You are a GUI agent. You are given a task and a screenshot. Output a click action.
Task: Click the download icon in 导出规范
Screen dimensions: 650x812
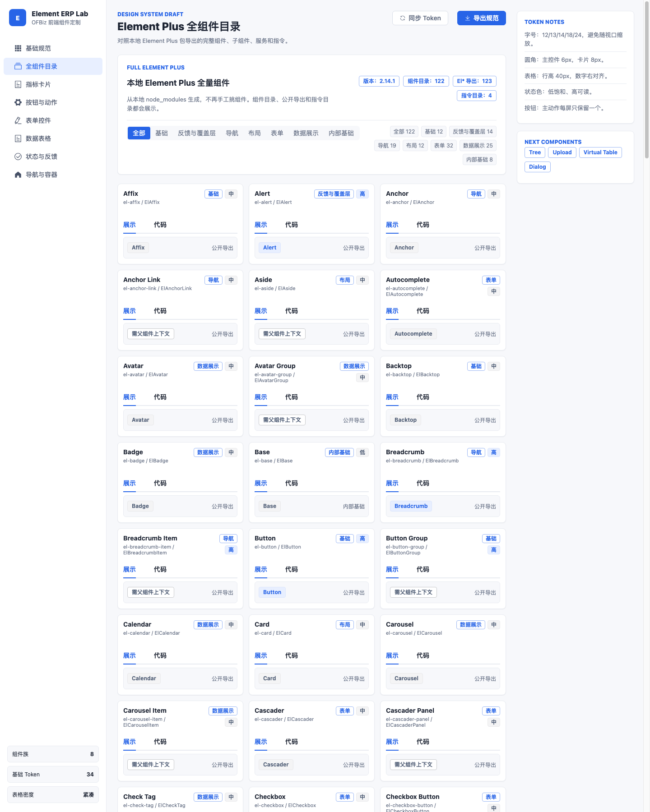coord(467,18)
